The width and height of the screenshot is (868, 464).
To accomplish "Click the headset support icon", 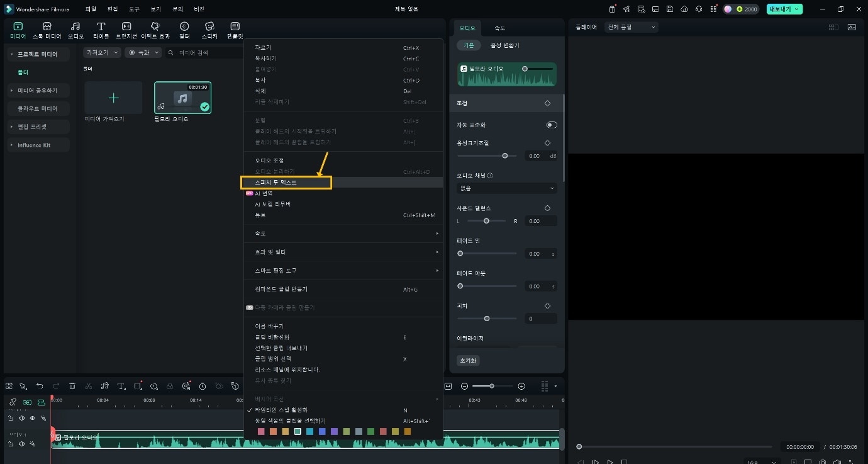I will [699, 9].
